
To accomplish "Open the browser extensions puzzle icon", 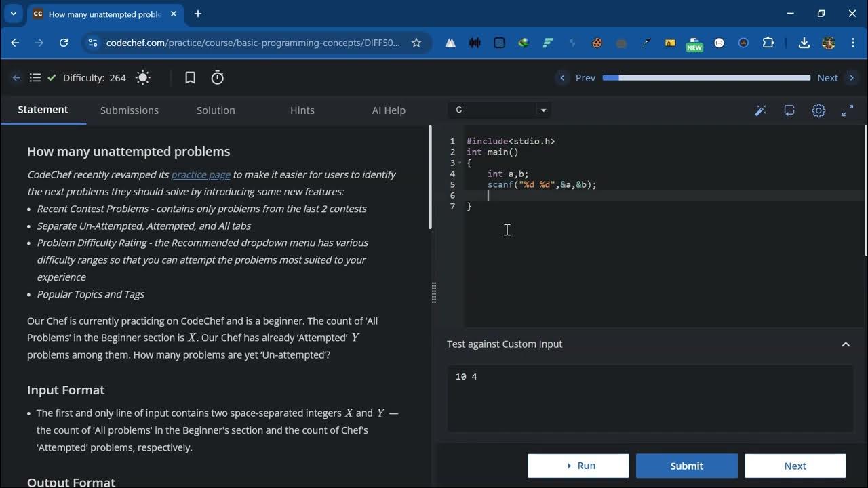I will pos(768,43).
